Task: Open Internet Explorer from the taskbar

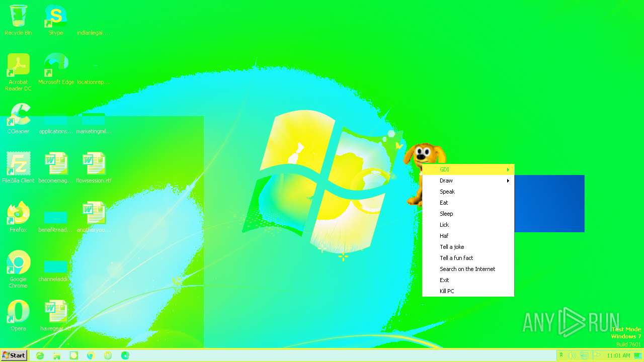Action: 40,355
